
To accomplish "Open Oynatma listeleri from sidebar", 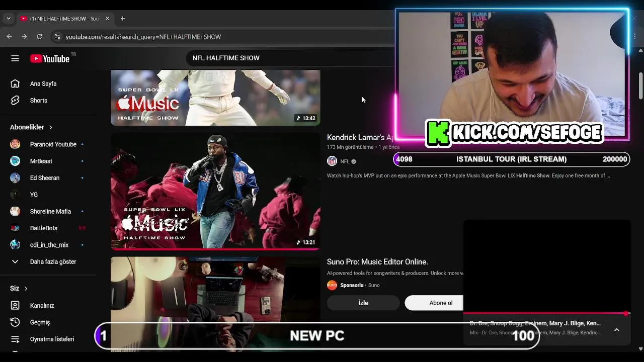I will click(52, 339).
